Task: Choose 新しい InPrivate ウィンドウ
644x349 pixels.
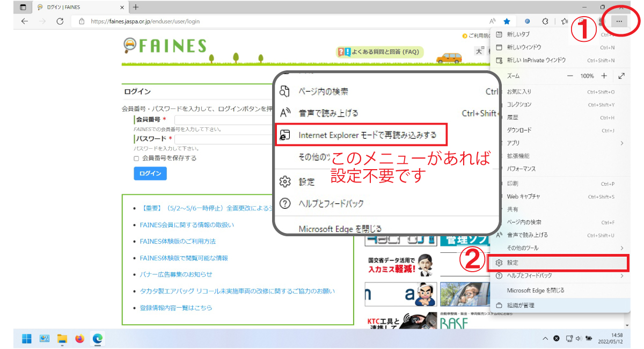Action: click(560, 60)
